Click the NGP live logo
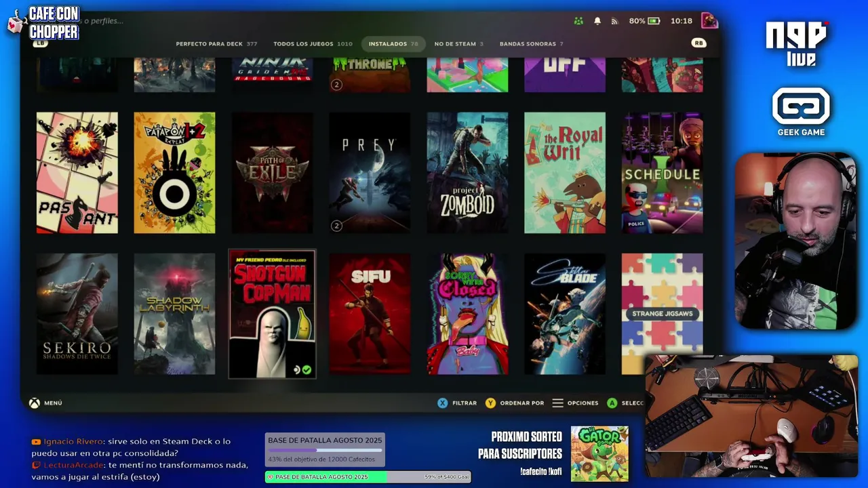 [798, 44]
